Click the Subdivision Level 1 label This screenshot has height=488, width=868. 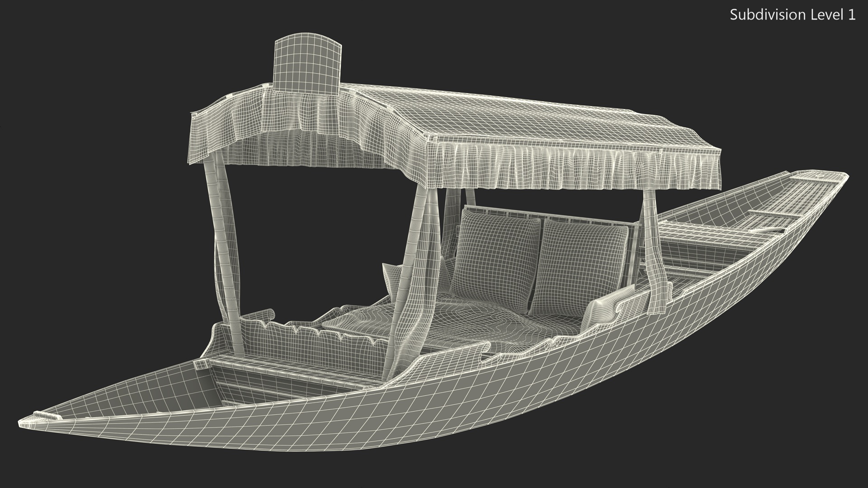click(793, 15)
